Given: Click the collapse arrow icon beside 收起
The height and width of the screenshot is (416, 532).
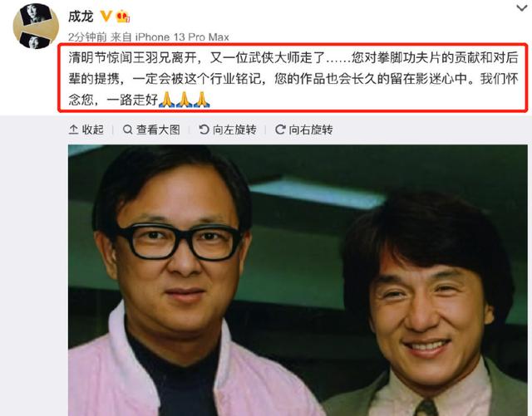Looking at the screenshot, I should pos(73,130).
